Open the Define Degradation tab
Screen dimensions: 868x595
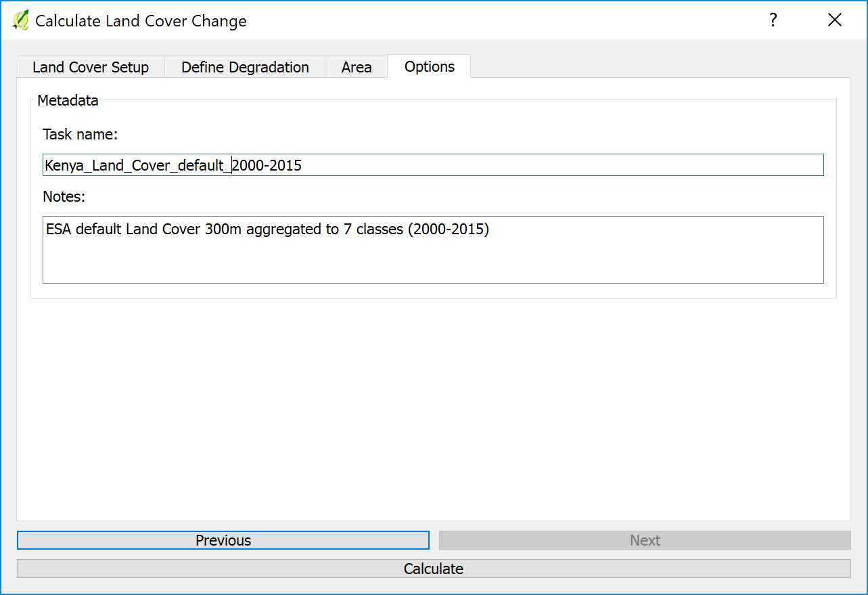[245, 67]
